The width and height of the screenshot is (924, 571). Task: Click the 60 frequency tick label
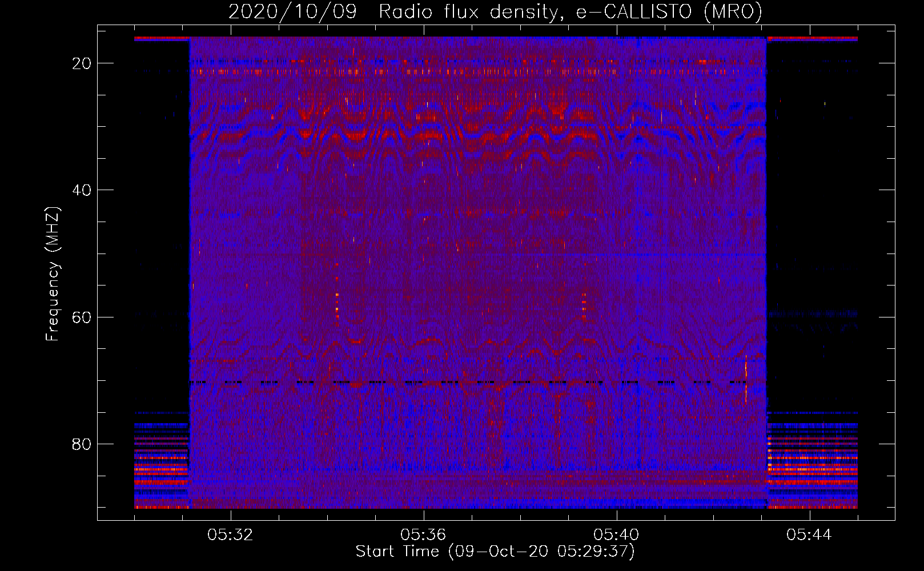click(x=82, y=317)
